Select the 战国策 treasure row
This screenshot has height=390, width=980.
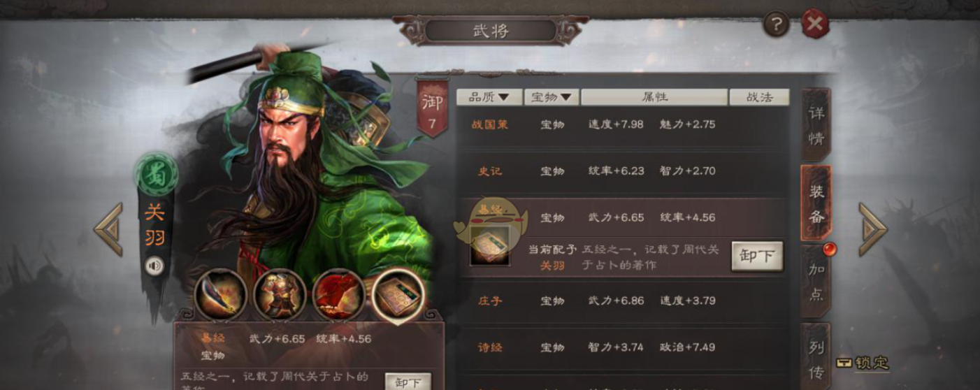click(x=624, y=124)
